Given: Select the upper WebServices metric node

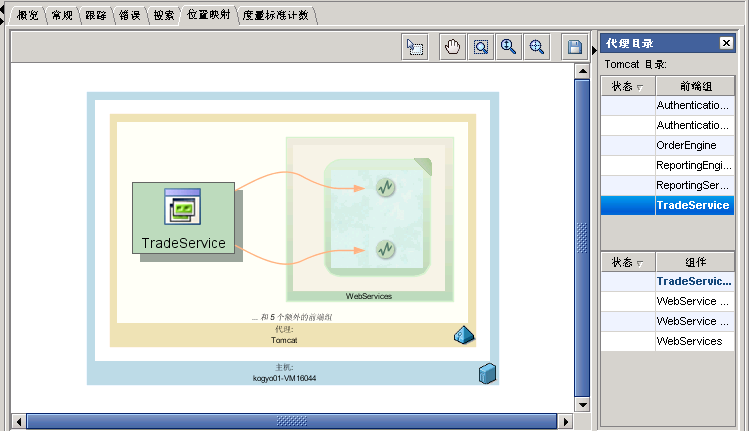Looking at the screenshot, I should [x=385, y=187].
